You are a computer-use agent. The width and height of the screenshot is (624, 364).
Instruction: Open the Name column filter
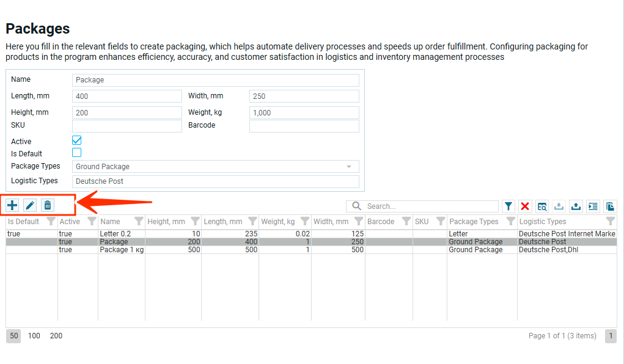[x=139, y=222]
